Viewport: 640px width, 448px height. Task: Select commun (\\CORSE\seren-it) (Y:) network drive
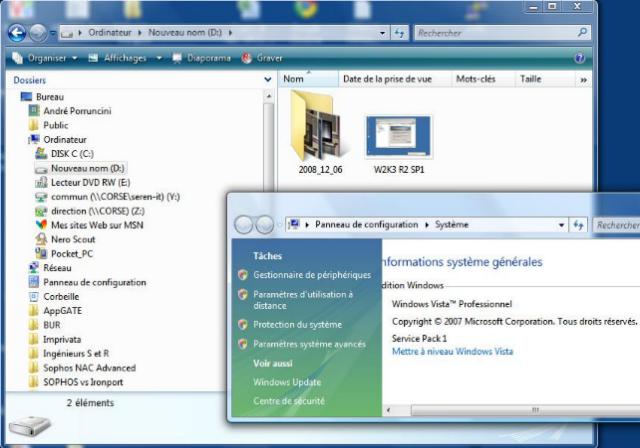pos(108,197)
